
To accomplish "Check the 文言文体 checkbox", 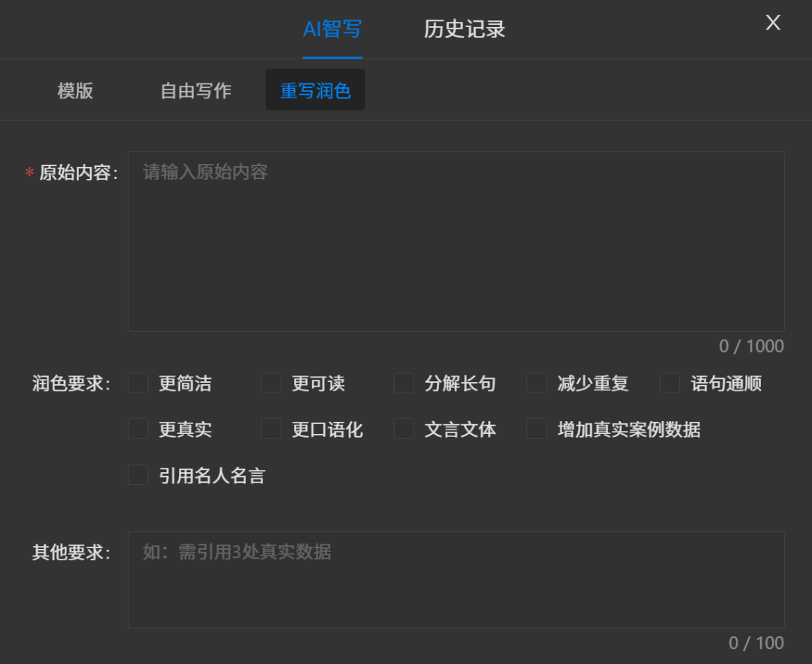I will (404, 429).
